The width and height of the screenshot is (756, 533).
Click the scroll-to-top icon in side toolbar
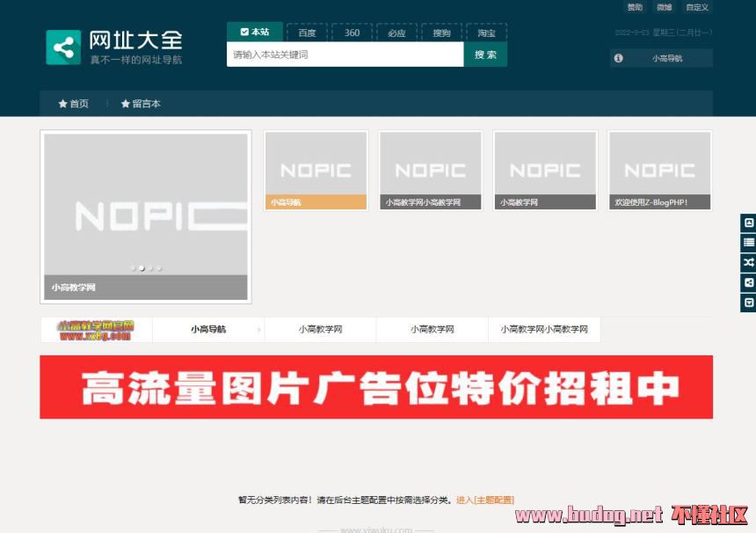click(748, 223)
